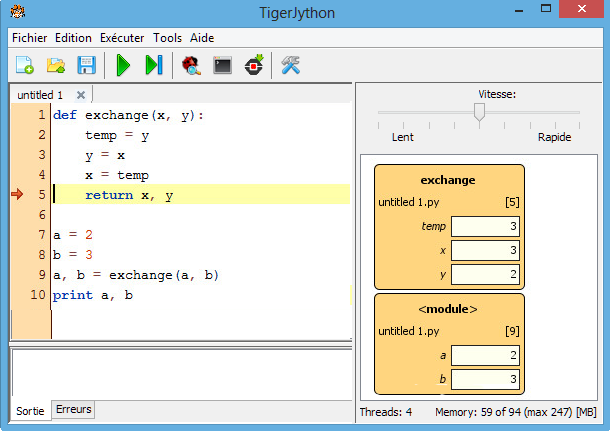Open the Aide menu
The width and height of the screenshot is (610, 431).
(202, 38)
